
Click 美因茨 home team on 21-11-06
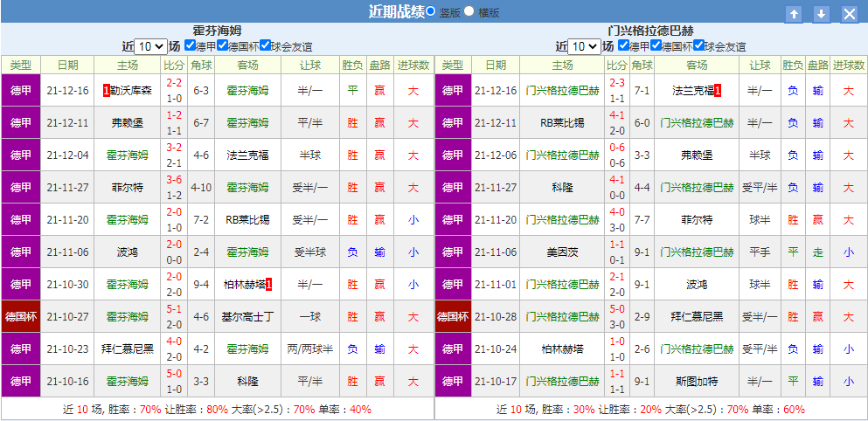[561, 252]
